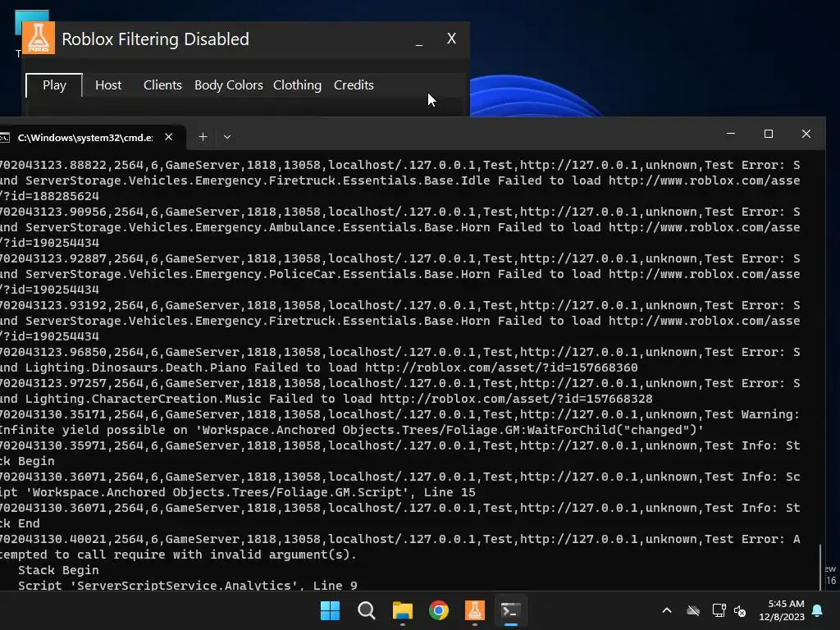
Task: Open the network status tray icon
Action: (719, 610)
